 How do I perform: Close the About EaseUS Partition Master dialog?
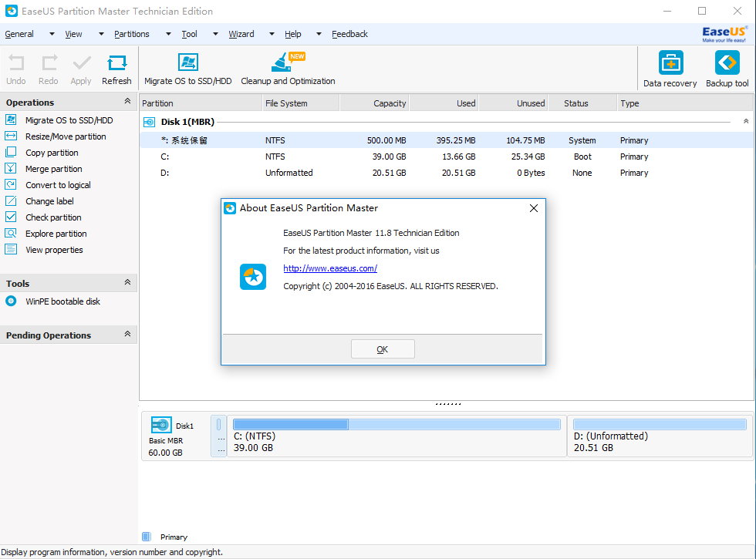coord(534,208)
